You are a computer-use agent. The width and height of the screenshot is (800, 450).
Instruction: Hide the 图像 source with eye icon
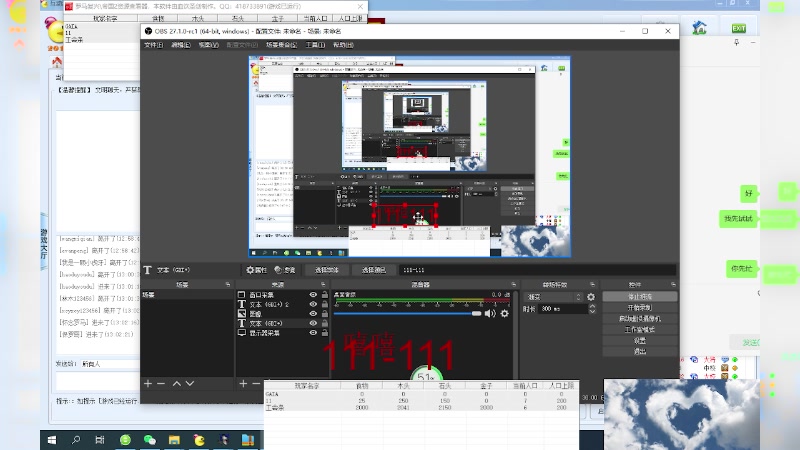coord(313,314)
